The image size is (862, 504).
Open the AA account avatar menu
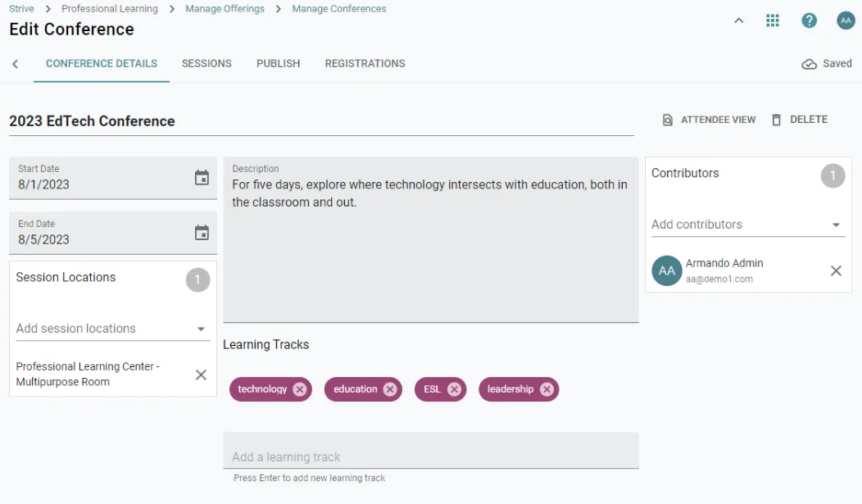click(x=846, y=20)
